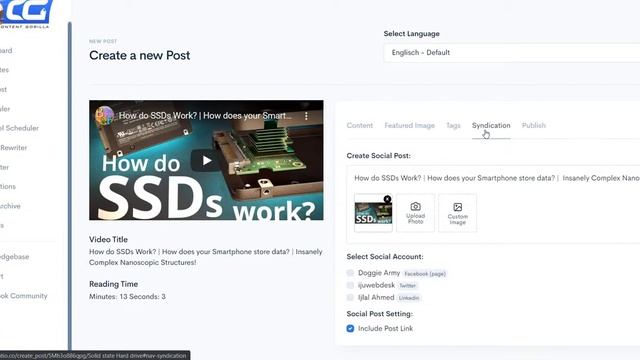Open Knowledgebase in the sidebar
Image resolution: width=640 pixels, height=360 pixels.
click(x=14, y=257)
